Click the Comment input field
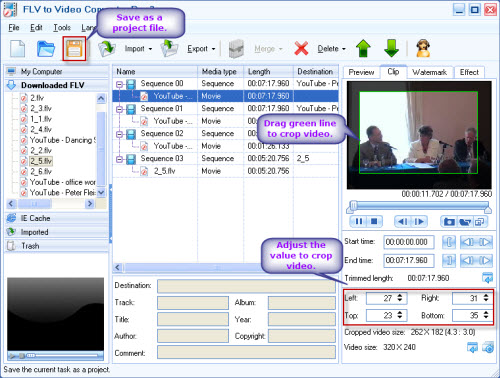Screen dimensions: 500x378 click(246, 353)
